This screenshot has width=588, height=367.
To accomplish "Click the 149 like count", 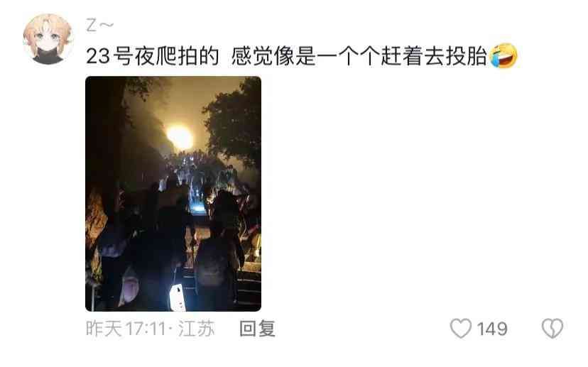I will pyautogui.click(x=492, y=329).
